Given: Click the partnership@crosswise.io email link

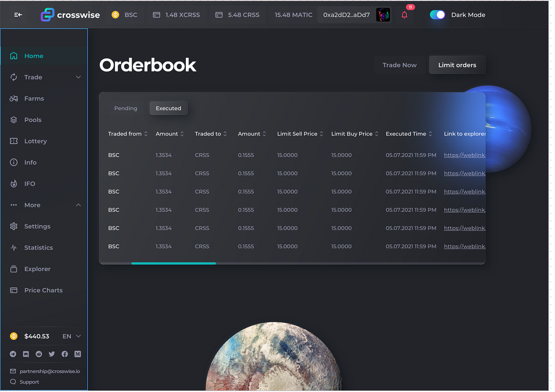Looking at the screenshot, I should 50,371.
